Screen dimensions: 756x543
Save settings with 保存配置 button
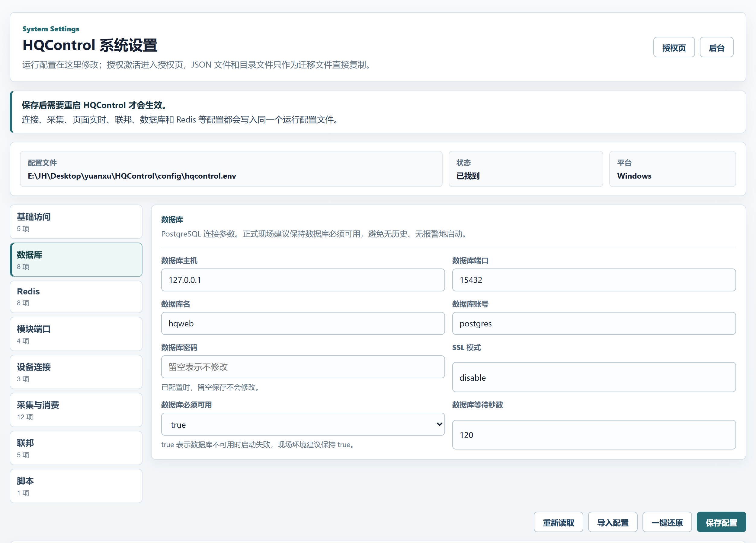pyautogui.click(x=721, y=522)
